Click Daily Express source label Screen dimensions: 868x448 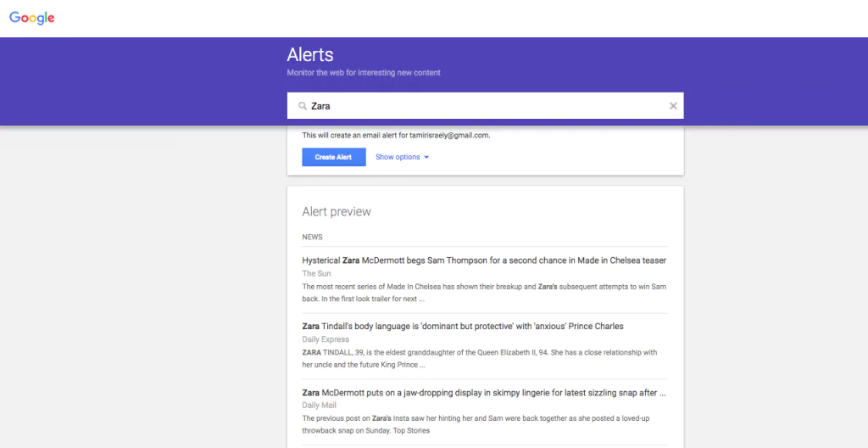(x=325, y=339)
